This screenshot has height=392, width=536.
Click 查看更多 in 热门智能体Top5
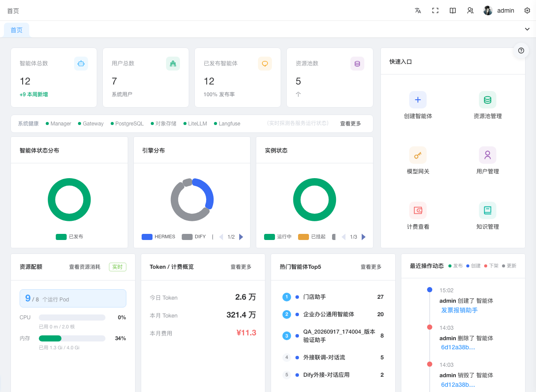[x=371, y=267]
